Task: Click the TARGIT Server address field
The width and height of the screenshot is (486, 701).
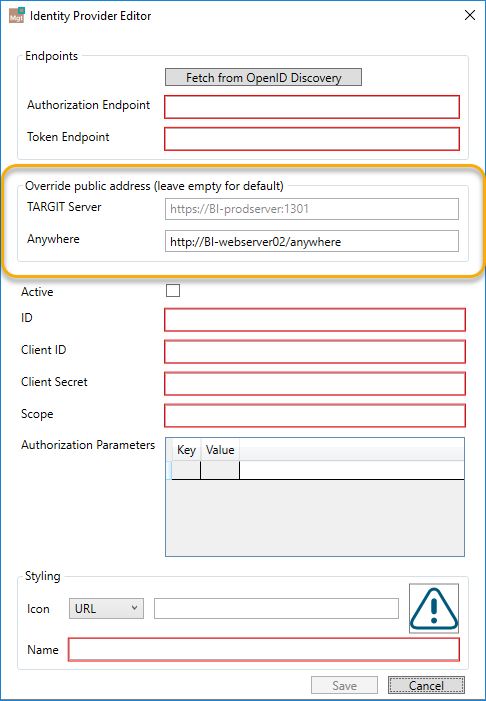Action: click(x=312, y=209)
